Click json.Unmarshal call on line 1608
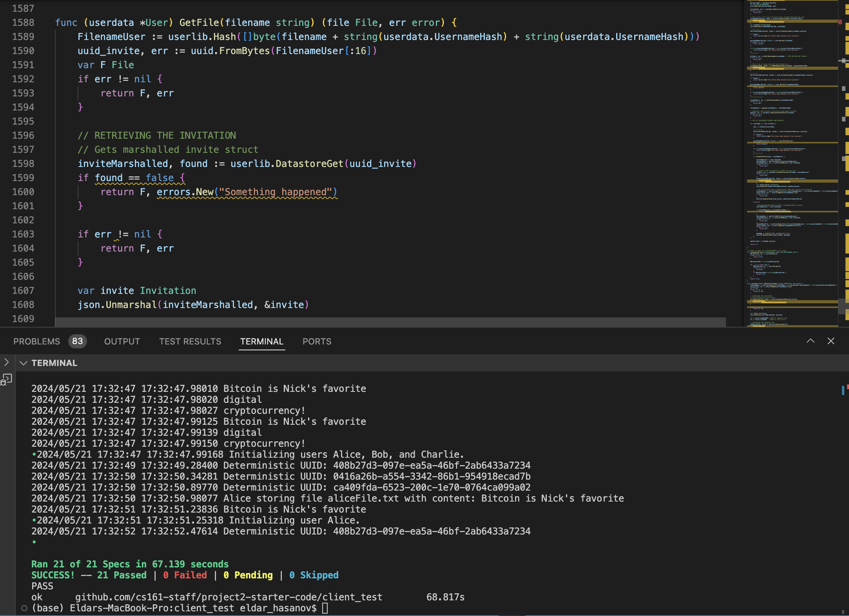The height and width of the screenshot is (616, 849). [117, 305]
